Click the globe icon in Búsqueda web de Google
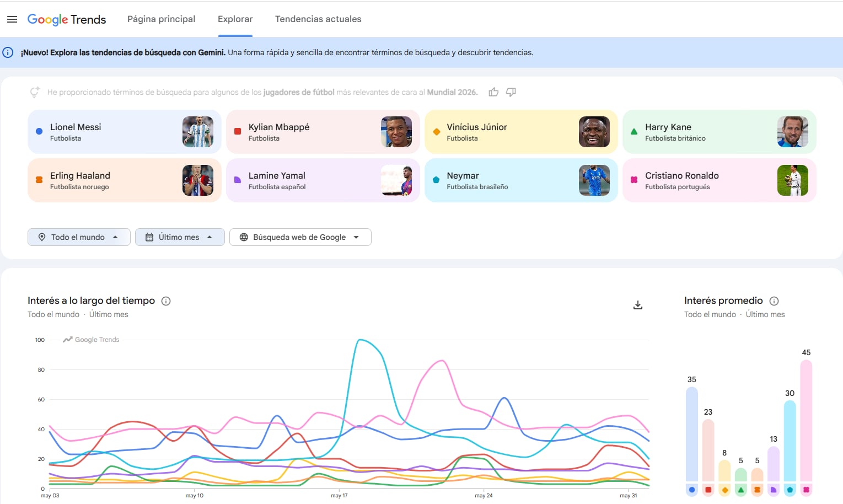 click(244, 237)
